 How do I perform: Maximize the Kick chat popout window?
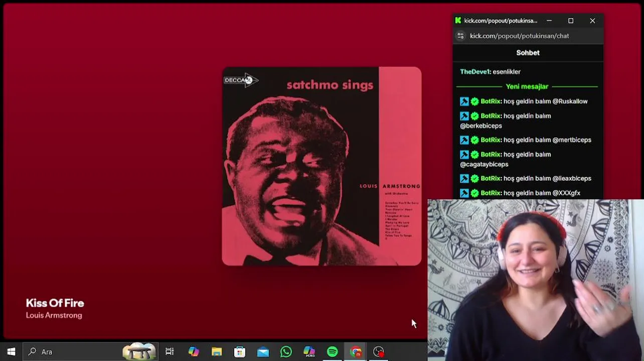(571, 21)
